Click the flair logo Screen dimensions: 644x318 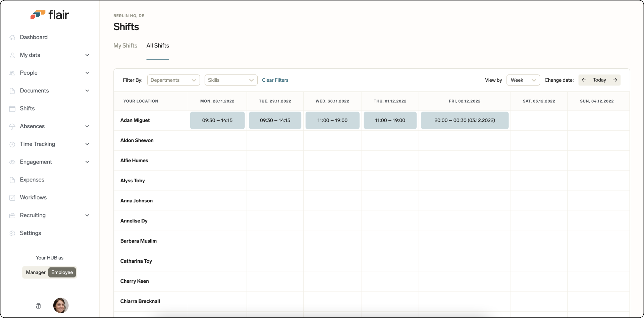click(50, 14)
